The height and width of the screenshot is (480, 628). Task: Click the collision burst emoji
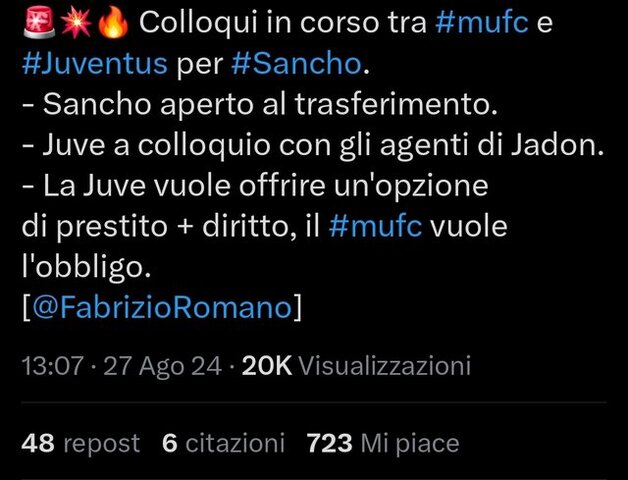[76, 22]
